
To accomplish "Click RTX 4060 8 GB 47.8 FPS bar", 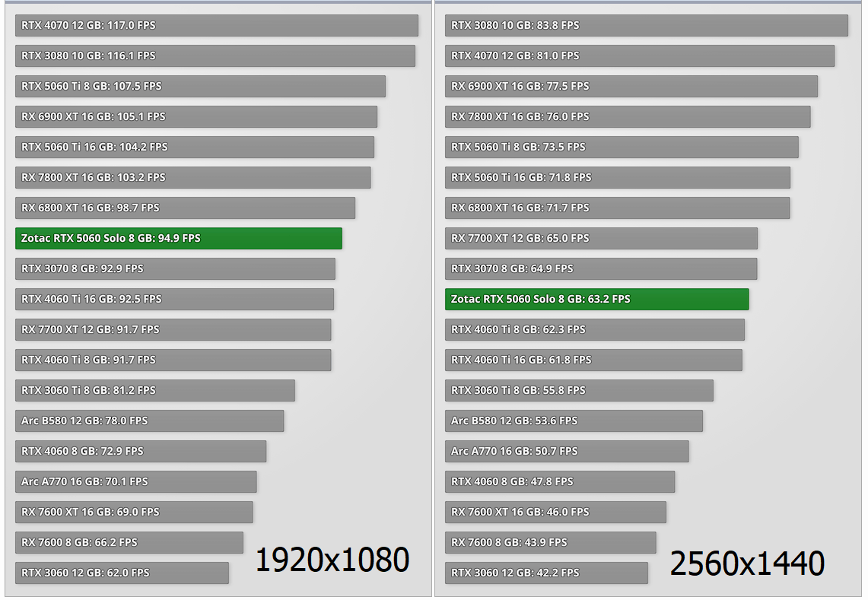I will click(x=560, y=482).
